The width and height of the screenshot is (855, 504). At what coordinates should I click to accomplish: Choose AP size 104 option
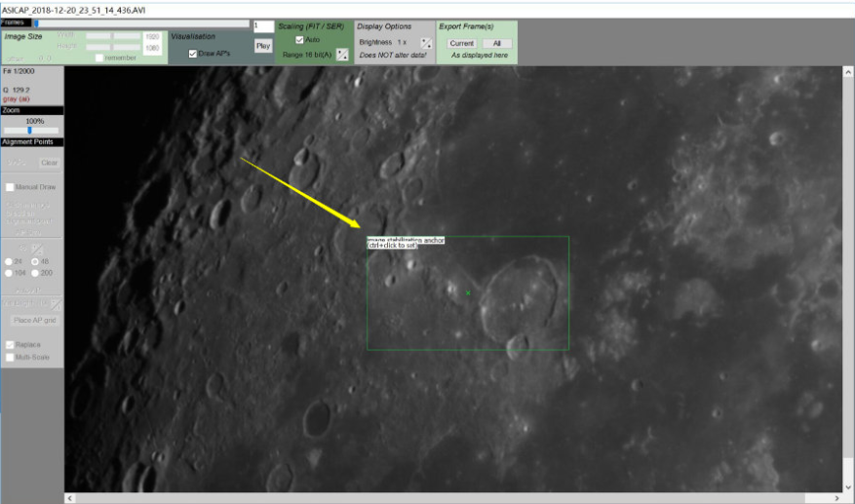(x=10, y=274)
